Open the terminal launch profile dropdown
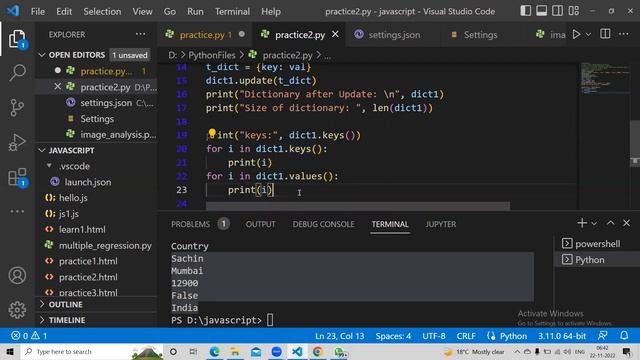This screenshot has height=360, width=640. (594, 223)
